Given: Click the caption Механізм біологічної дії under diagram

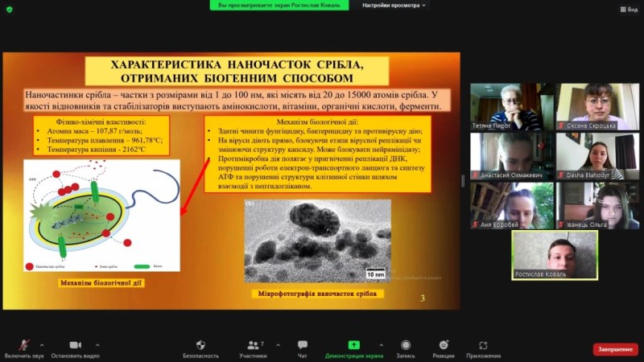Looking at the screenshot, I should (101, 283).
